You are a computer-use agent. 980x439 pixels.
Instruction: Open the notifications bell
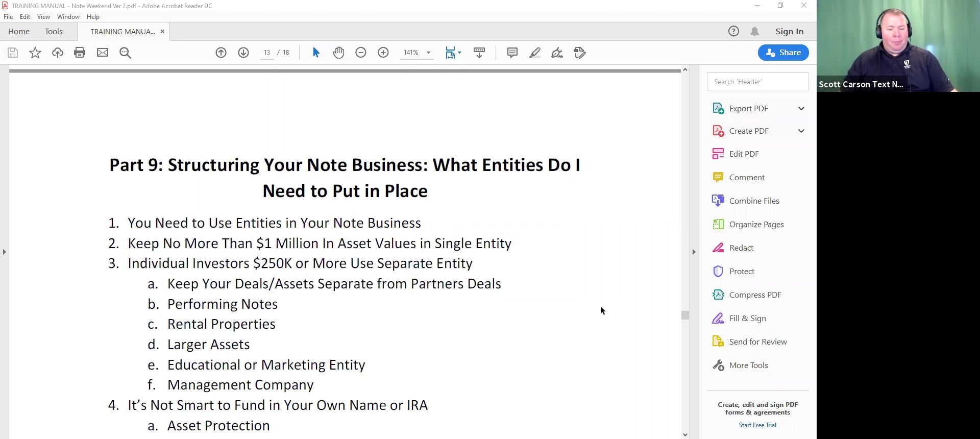(x=755, y=31)
